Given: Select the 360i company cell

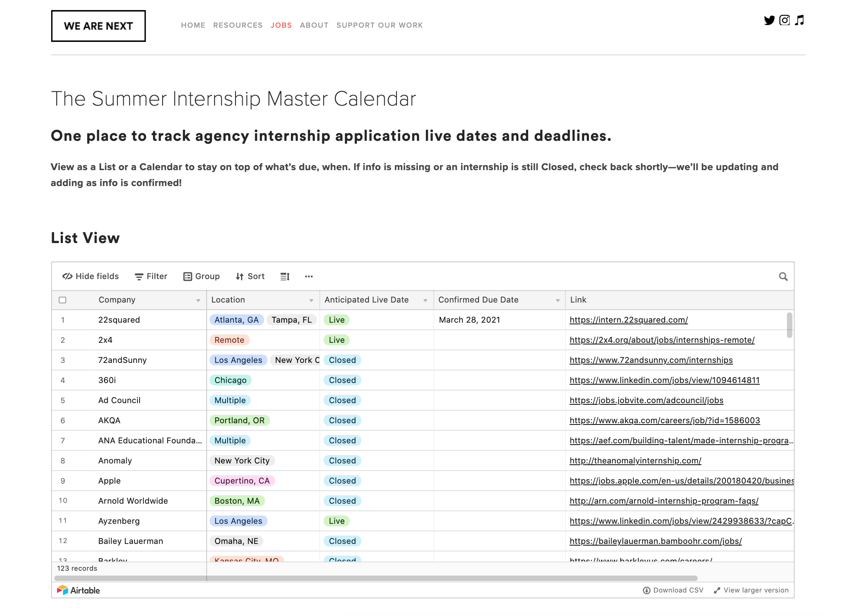Looking at the screenshot, I should coord(150,380).
